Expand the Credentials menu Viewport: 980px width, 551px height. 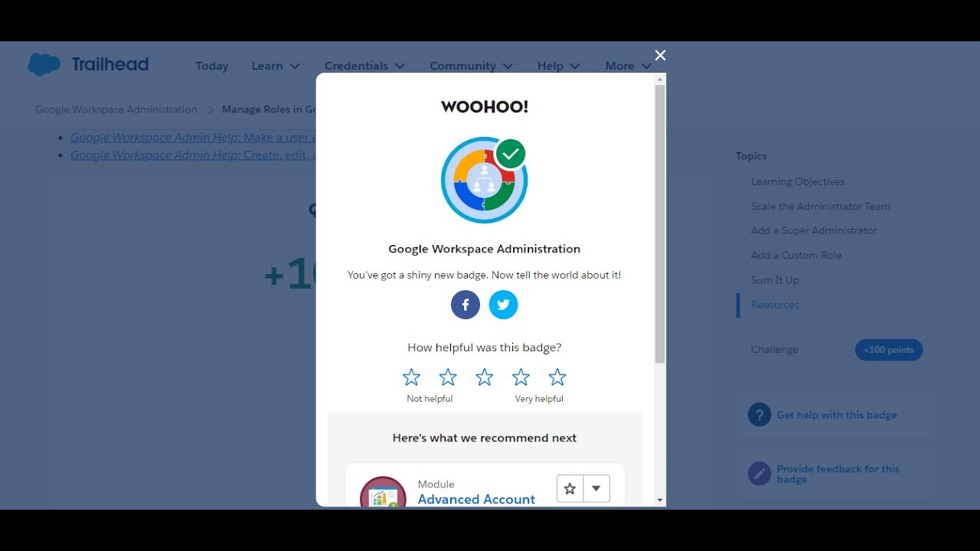[365, 66]
